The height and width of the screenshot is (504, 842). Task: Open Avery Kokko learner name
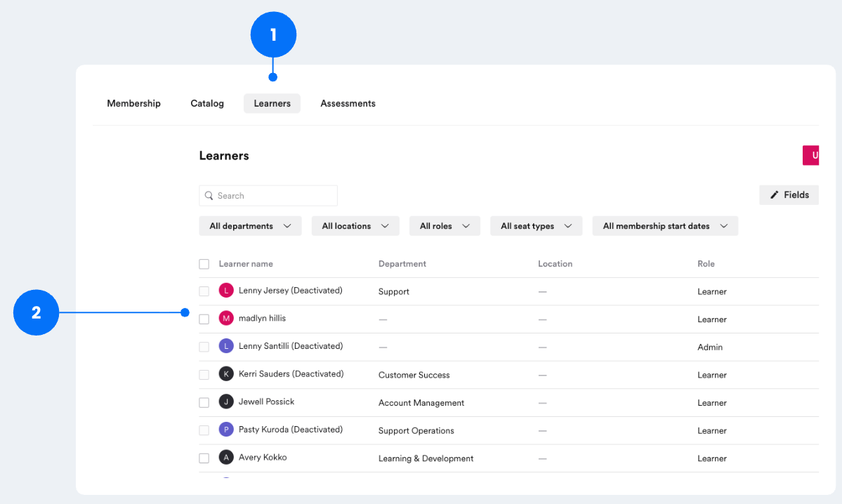(263, 457)
